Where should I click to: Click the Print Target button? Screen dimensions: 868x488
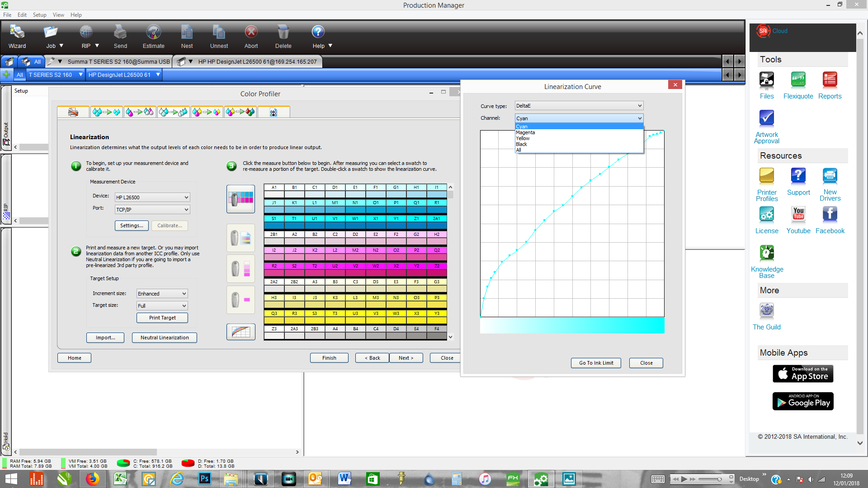tap(162, 318)
